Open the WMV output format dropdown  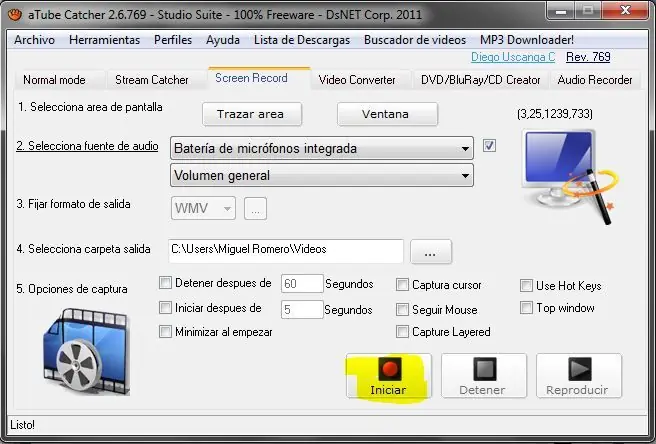[203, 208]
